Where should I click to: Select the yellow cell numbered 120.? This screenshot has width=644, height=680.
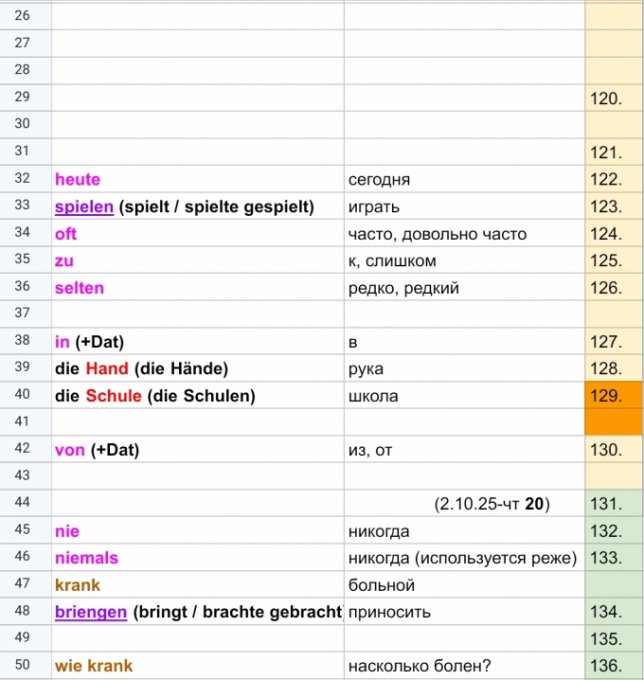coord(613,99)
